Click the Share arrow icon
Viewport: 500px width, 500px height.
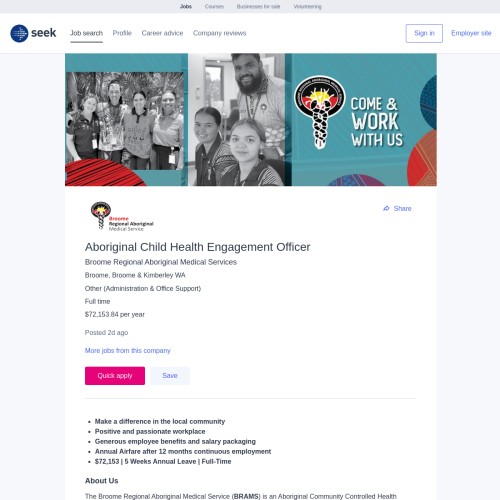tap(386, 208)
